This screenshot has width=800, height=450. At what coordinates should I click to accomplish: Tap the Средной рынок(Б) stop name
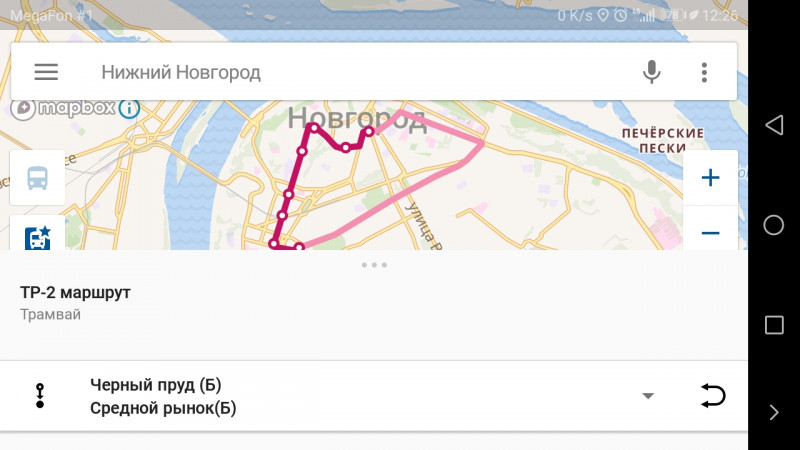[163, 408]
